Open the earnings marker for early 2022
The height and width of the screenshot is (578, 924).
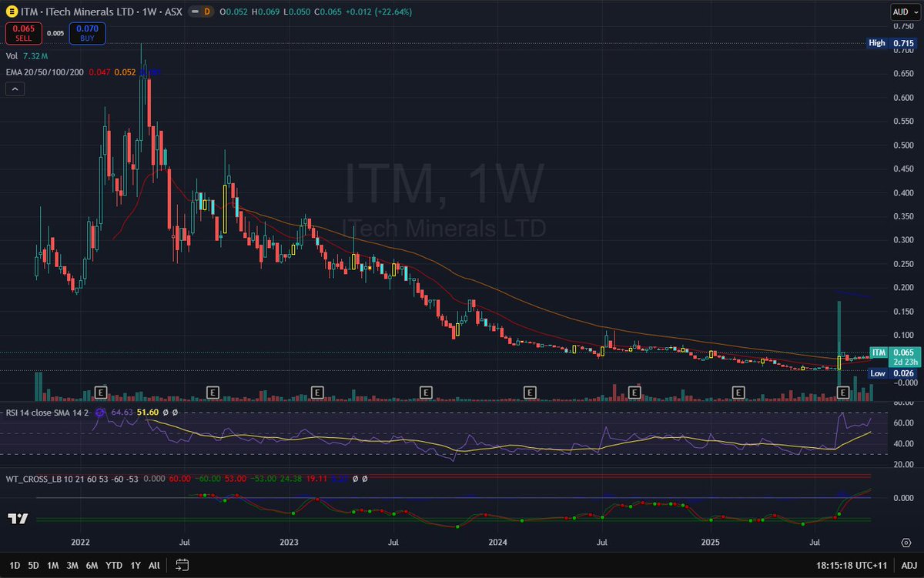pos(99,393)
